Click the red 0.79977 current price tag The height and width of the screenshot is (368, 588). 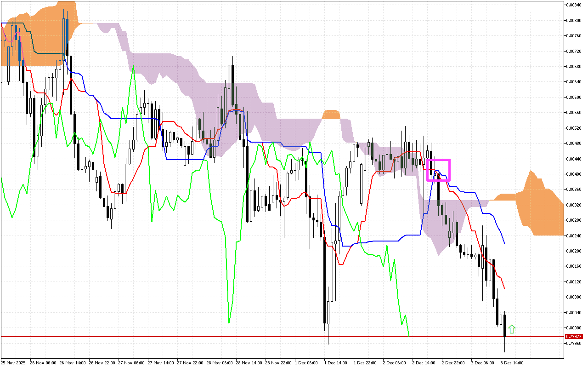point(572,336)
